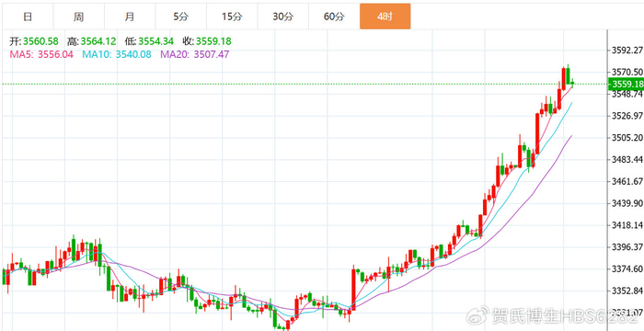Viewport: 644px width, 331px height.
Task: Select the 15分 interval tab
Action: 232,17
